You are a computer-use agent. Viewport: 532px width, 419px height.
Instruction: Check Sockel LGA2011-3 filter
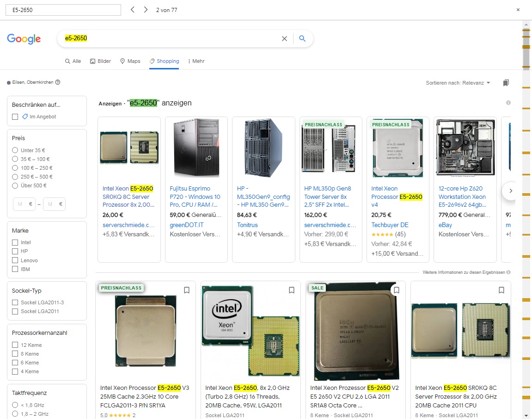click(15, 302)
